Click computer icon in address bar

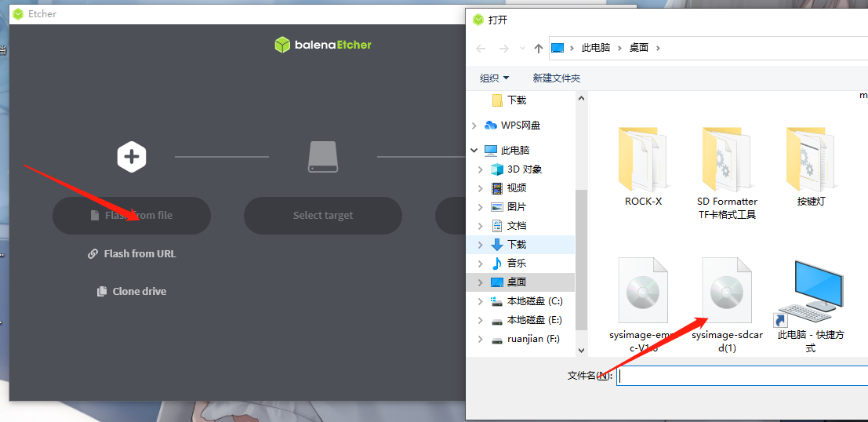[x=557, y=48]
